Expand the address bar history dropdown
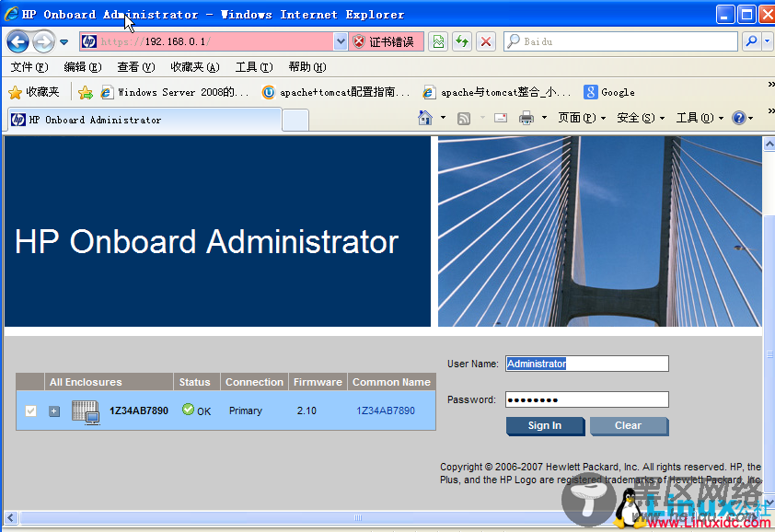This screenshot has height=532, width=775. [340, 41]
